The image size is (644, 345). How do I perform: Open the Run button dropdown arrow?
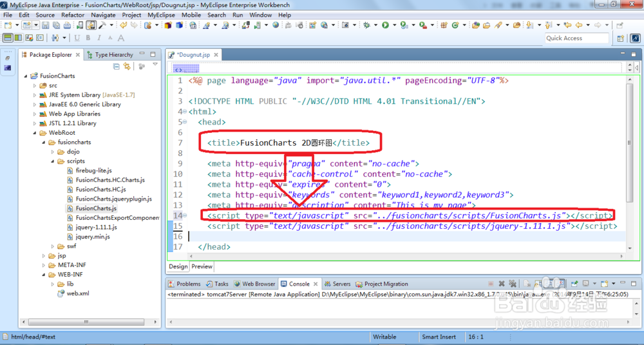click(394, 25)
